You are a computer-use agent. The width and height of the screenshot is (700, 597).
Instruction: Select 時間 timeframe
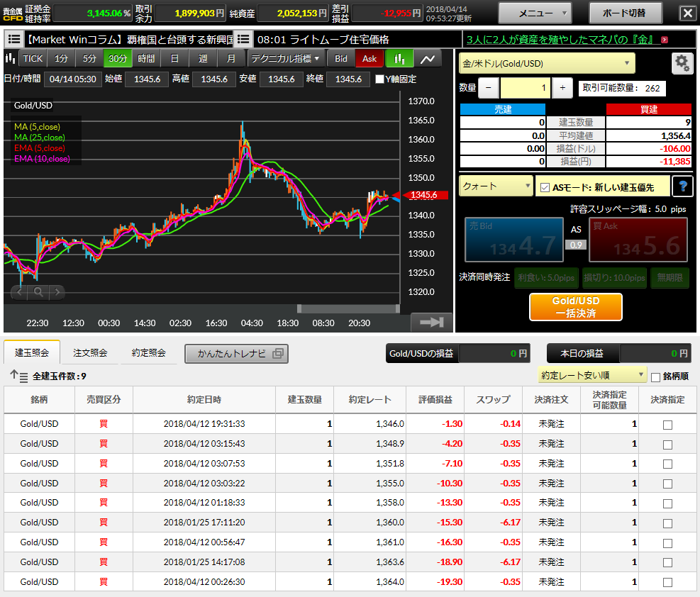(146, 58)
